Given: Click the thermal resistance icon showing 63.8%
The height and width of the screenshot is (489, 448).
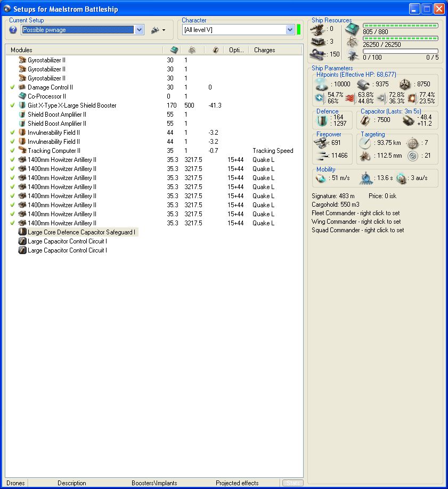Looking at the screenshot, I should click(350, 98).
